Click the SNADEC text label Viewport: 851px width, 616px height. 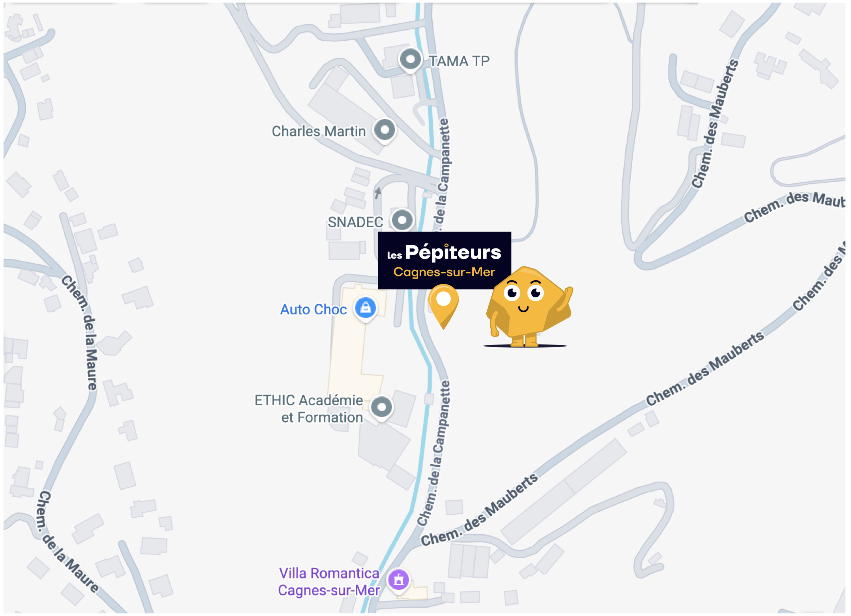point(355,222)
